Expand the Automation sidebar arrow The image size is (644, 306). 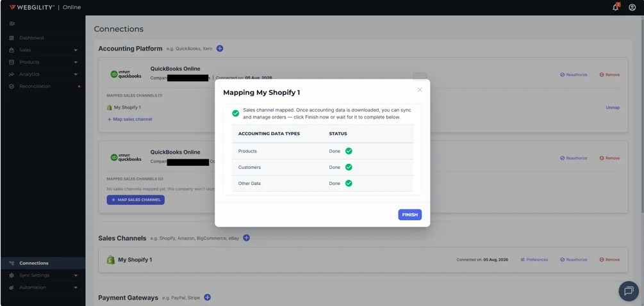[x=76, y=287]
